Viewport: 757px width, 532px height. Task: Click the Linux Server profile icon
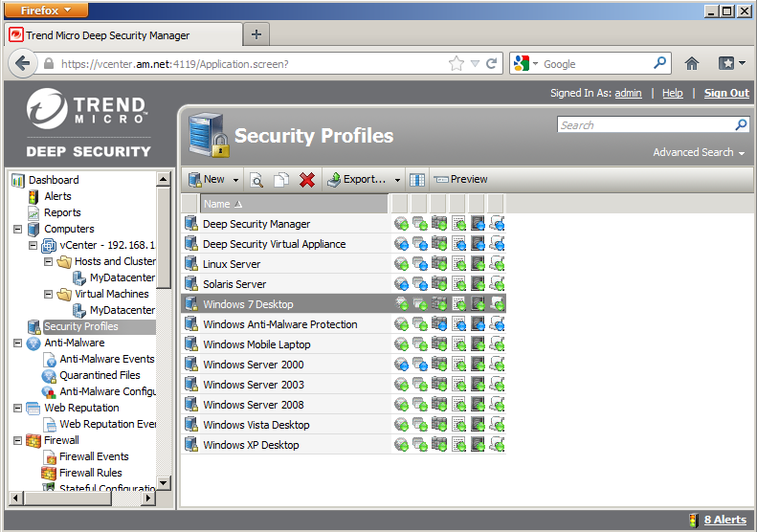[191, 264]
